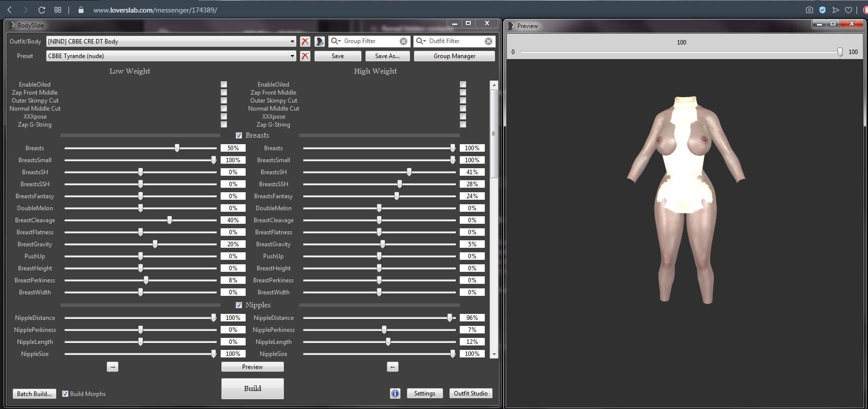
Task: Enable Low Weight Zap G-String checkbox
Action: click(224, 125)
